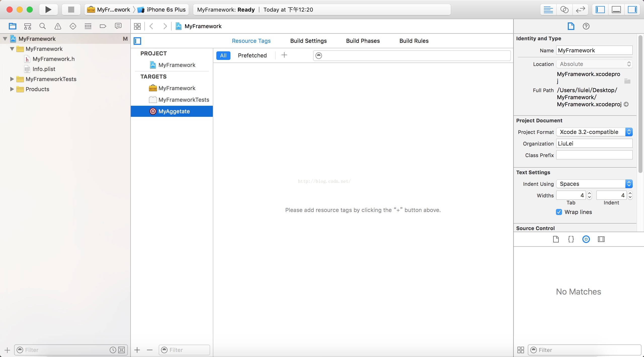This screenshot has width=644, height=357.
Task: Choose the iPhone 6s Plus destination
Action: coord(162,10)
